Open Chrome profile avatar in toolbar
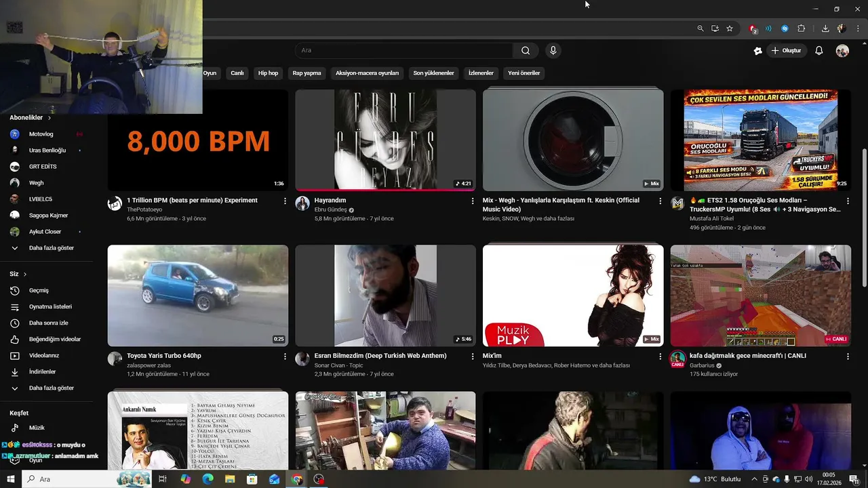Image resolution: width=868 pixels, height=488 pixels. coord(842,28)
